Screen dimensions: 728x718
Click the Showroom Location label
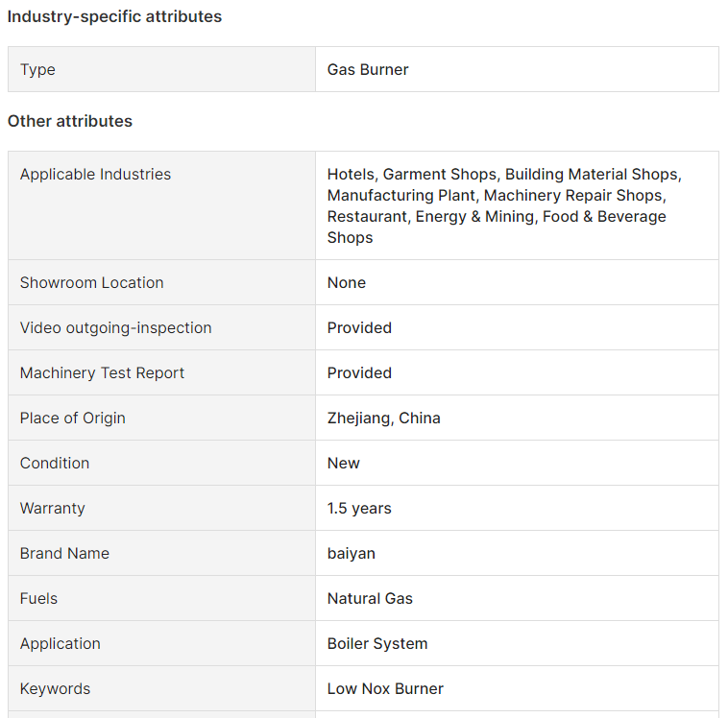pos(91,282)
